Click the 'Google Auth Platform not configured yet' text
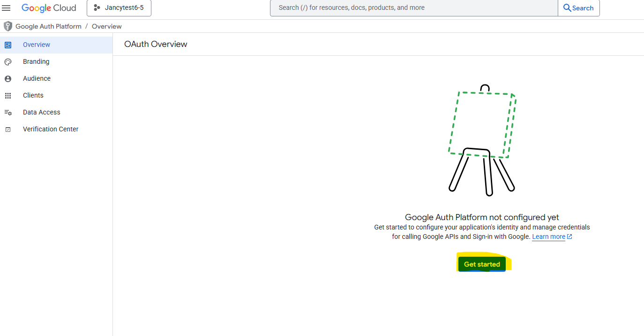The image size is (644, 336). coord(482,217)
